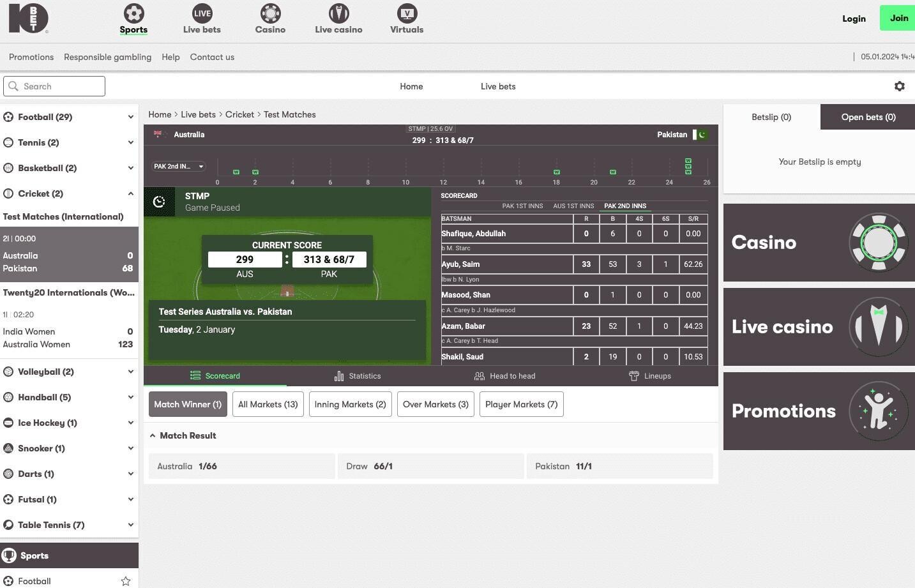Bet on Australia at 1/66
The width and height of the screenshot is (915, 588).
[242, 466]
